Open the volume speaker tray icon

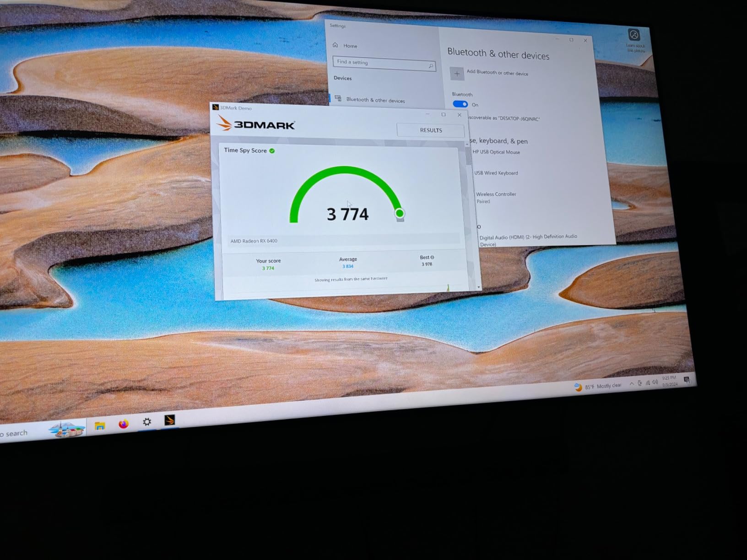(x=655, y=382)
